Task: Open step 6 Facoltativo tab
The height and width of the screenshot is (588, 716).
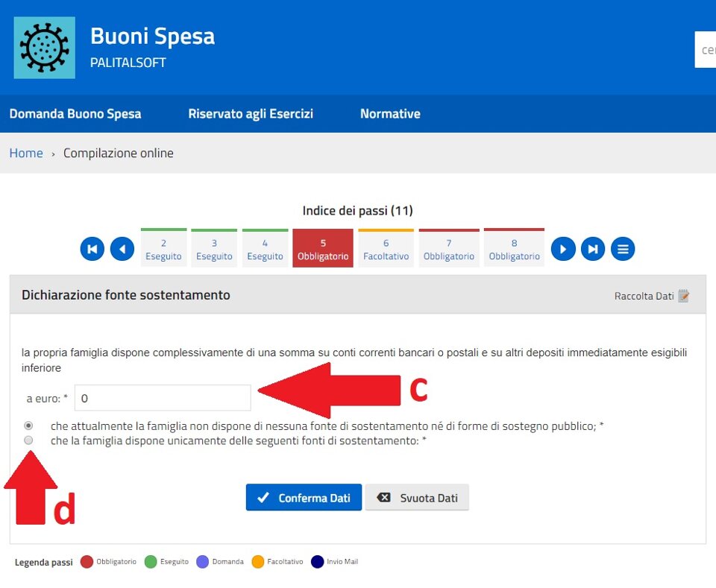Action: 386,249
